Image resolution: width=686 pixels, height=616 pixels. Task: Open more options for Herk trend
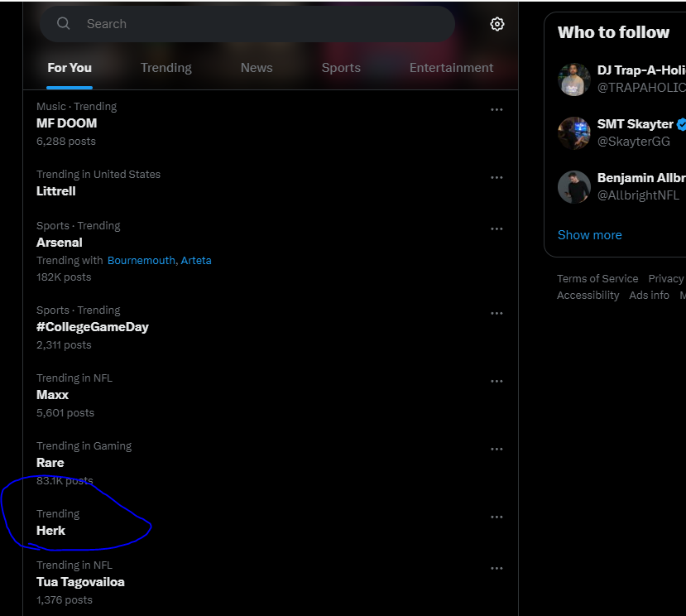(x=497, y=517)
